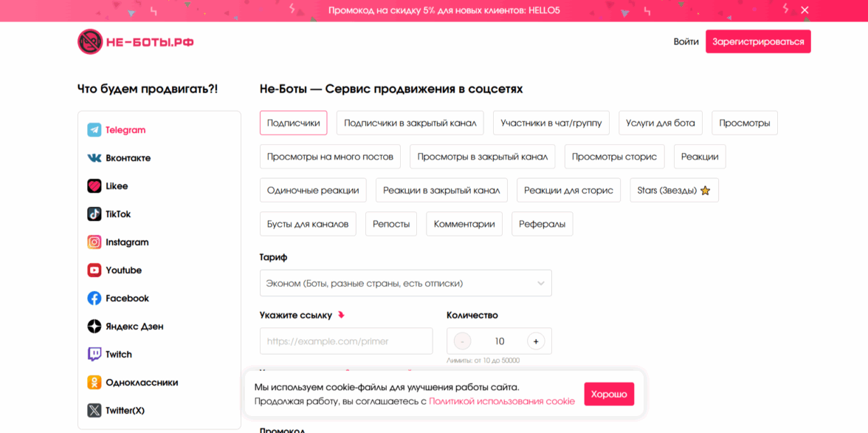
Task: Choose the Likee heart icon
Action: (94, 186)
